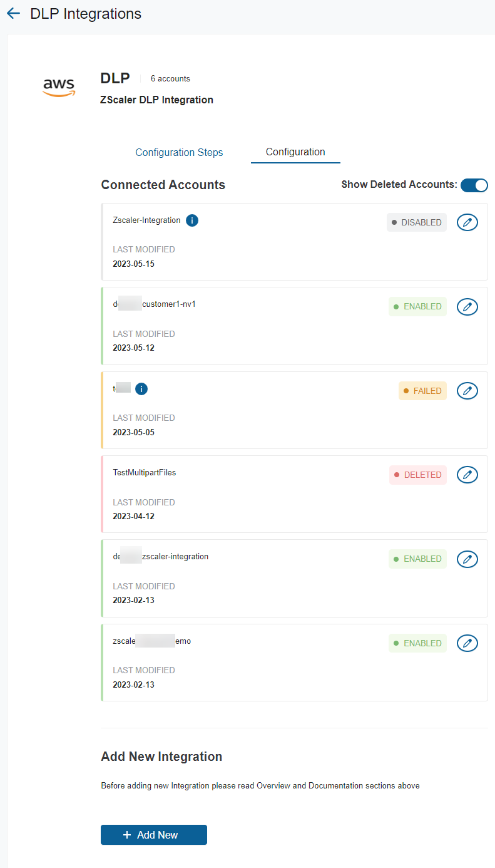The height and width of the screenshot is (868, 495).
Task: Click the back arrow to leave DLP Integrations
Action: tap(13, 13)
